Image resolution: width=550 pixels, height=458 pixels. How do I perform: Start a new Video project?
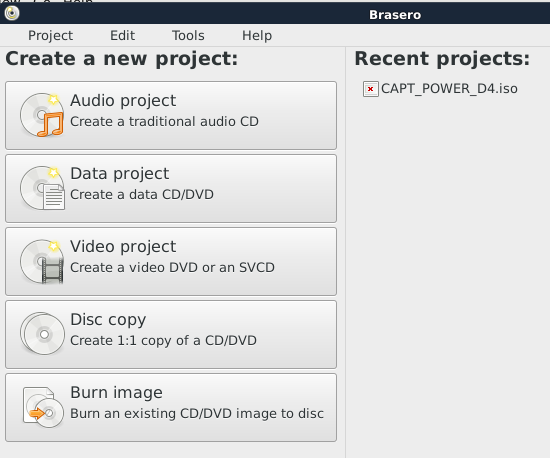(x=171, y=261)
